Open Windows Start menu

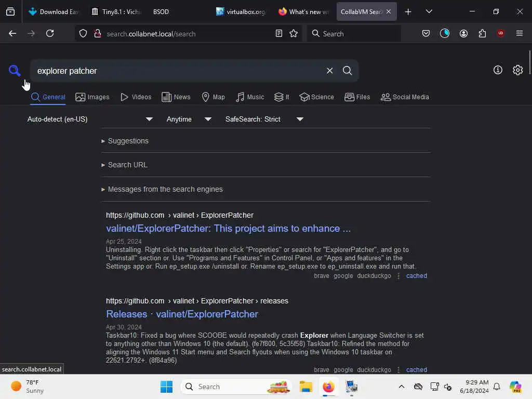click(x=166, y=387)
